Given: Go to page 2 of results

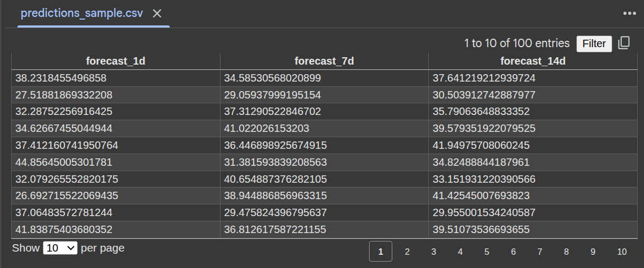Looking at the screenshot, I should point(407,252).
